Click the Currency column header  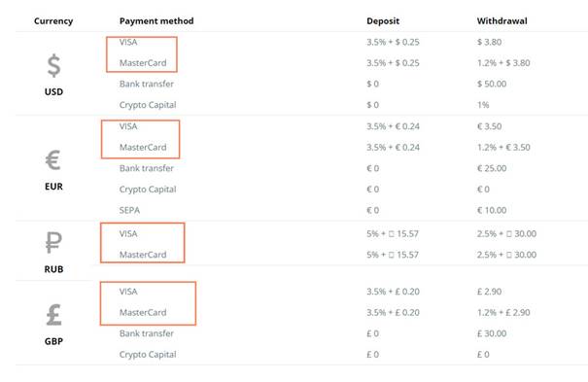[x=53, y=21]
